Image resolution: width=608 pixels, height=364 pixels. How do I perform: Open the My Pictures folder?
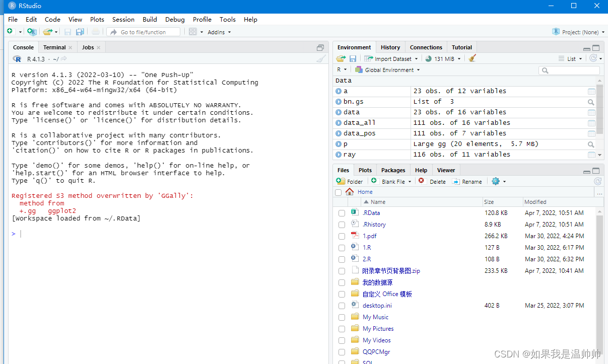(x=378, y=329)
